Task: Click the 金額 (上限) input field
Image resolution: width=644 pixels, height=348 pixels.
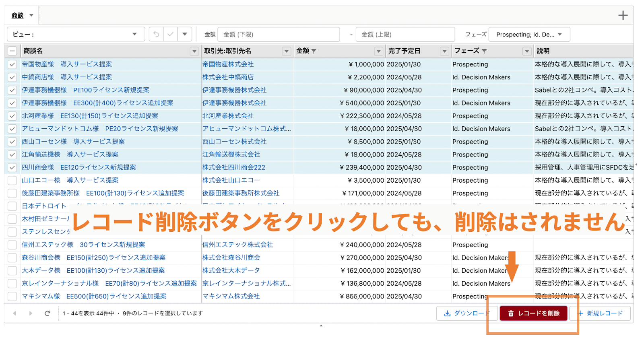Action: pos(405,34)
